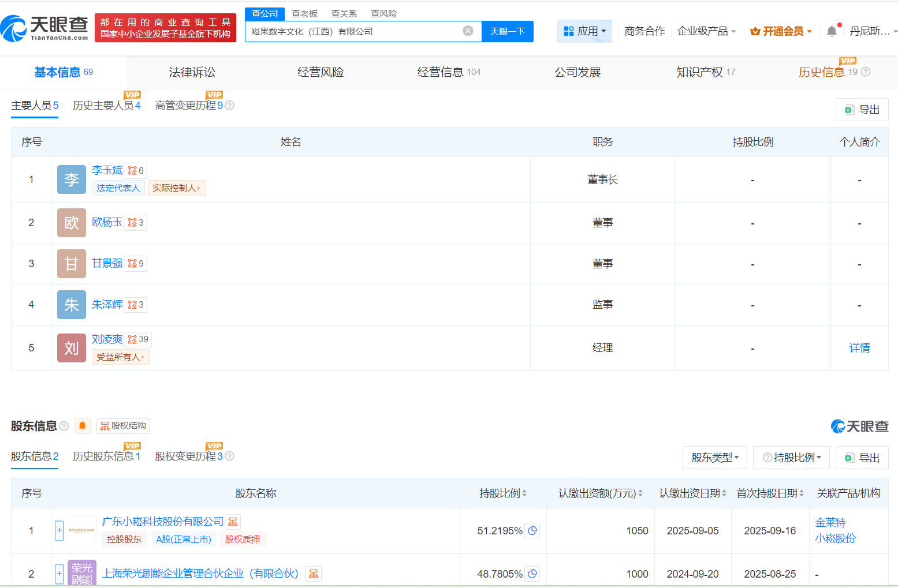The width and height of the screenshot is (898, 588).
Task: Click relation graph icon beside 刘凌爽
Action: [x=133, y=339]
